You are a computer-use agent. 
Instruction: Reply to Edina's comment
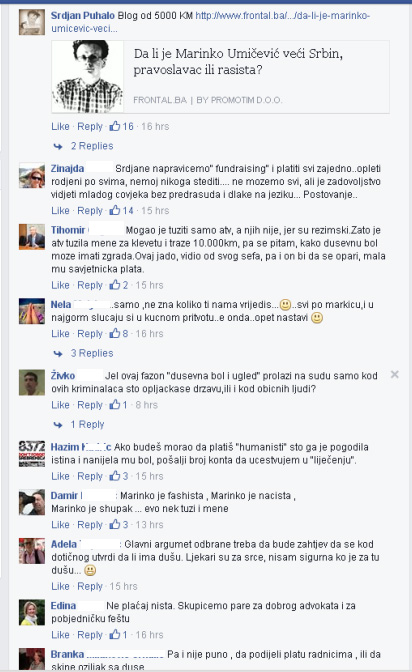tap(90, 635)
